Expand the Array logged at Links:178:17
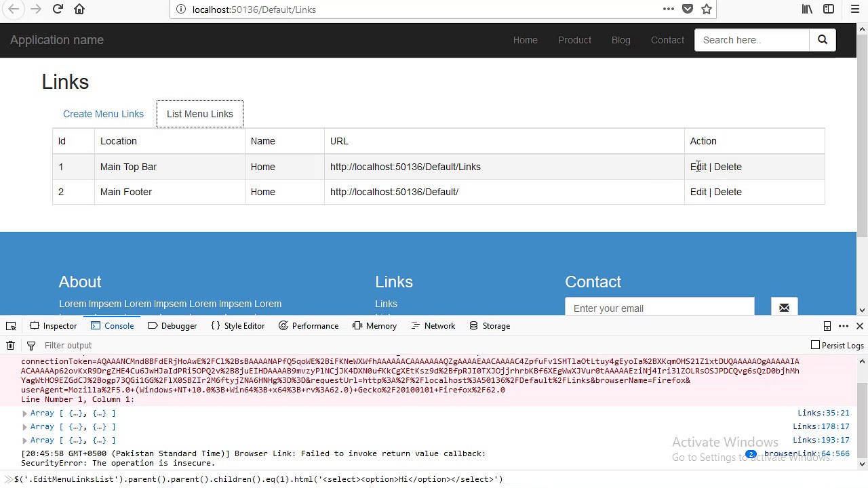Screen dimensions: 868x488 (x=24, y=427)
